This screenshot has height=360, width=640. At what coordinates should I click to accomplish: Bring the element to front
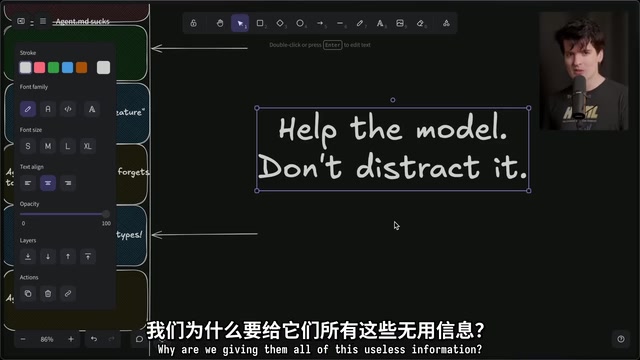(x=88, y=256)
